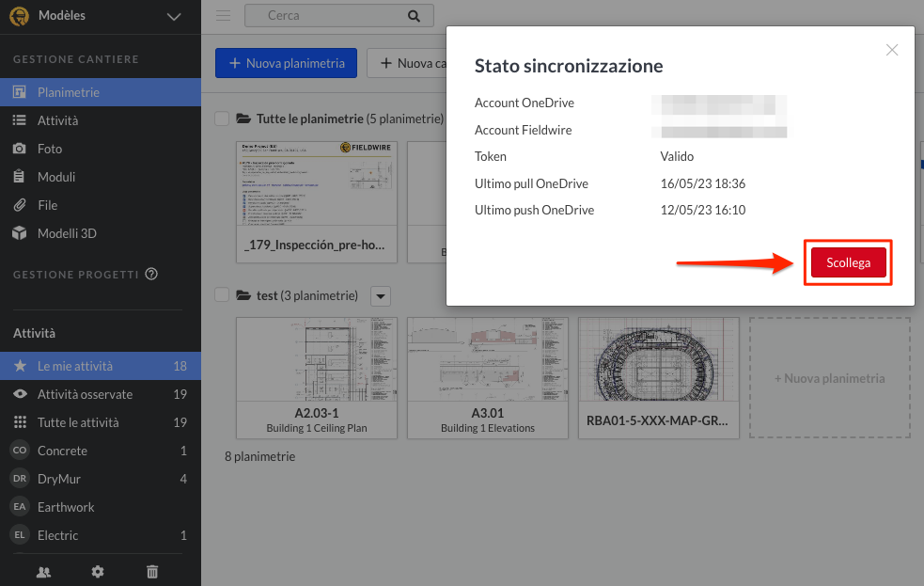This screenshot has width=924, height=586.
Task: Expand the Modèles project dropdown chevron
Action: point(173,16)
